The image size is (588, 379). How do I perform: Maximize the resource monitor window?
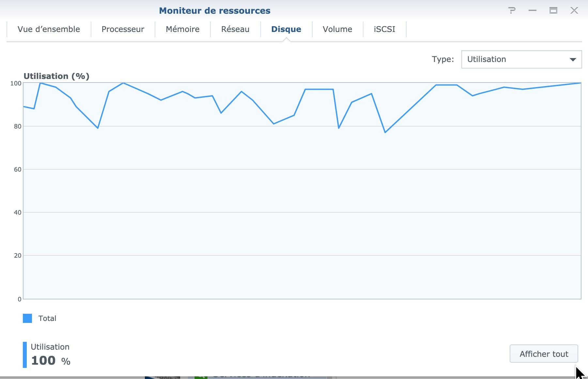coord(553,10)
